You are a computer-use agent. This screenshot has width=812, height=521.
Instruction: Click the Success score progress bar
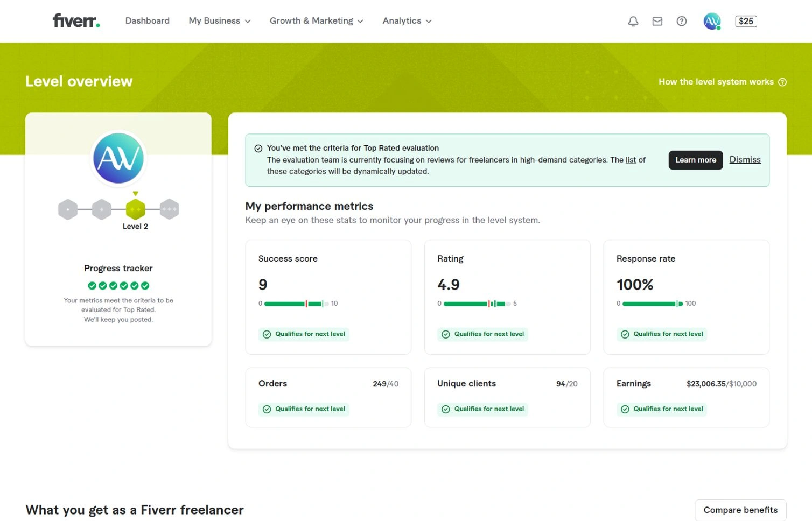coord(297,304)
